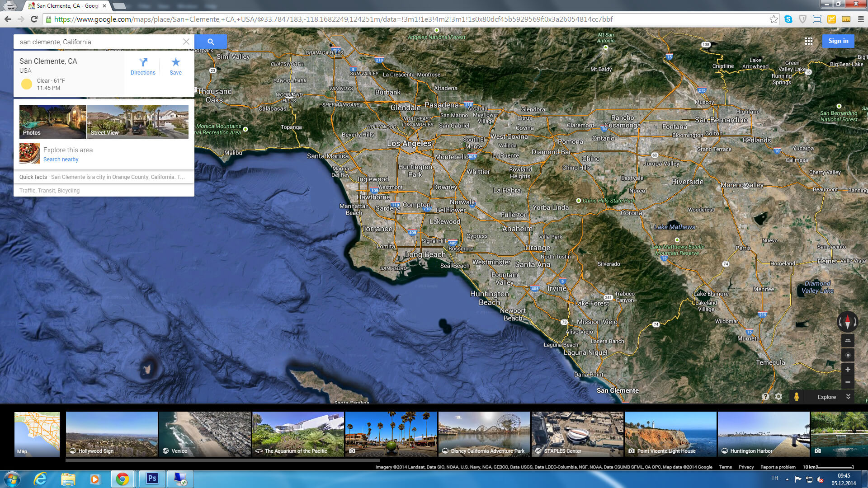Screen dimensions: 868x488
Task: Click the Google Maps search icon
Action: coord(210,41)
